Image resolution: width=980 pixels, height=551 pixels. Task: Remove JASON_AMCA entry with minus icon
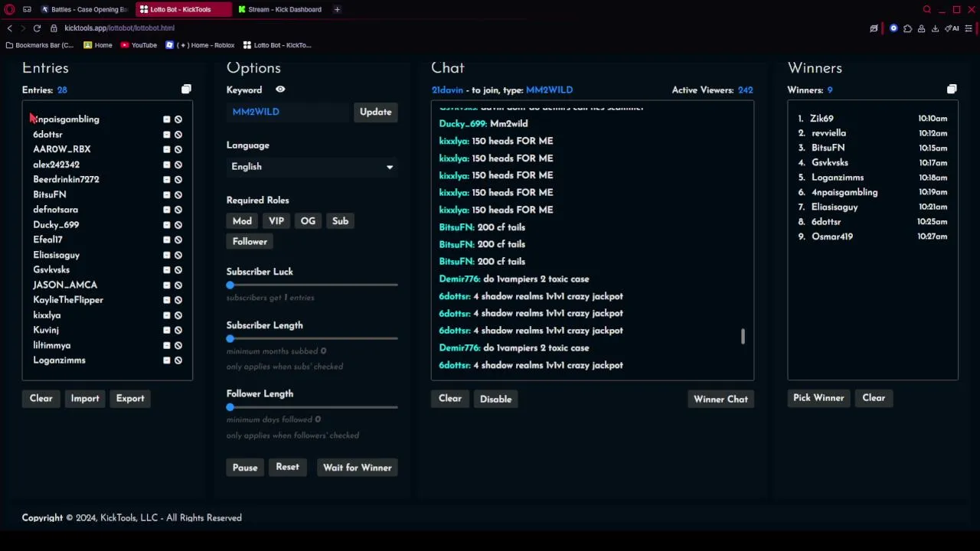pos(166,285)
